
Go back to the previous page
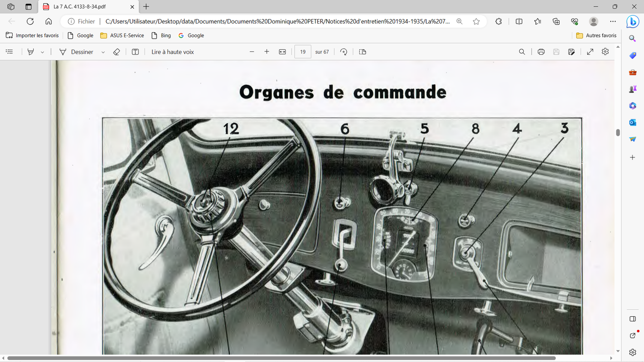point(12,21)
